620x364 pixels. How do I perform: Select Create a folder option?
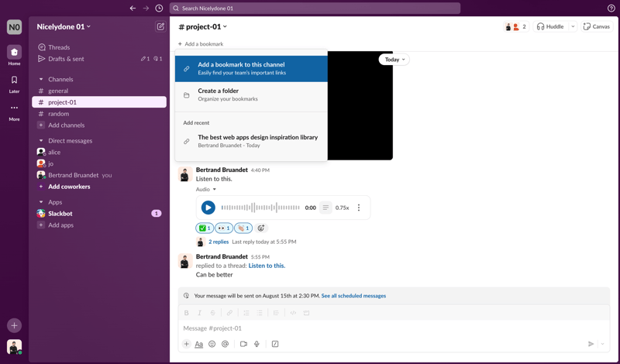point(251,94)
